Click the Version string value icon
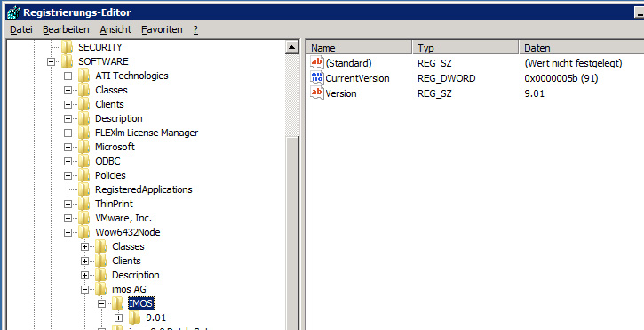644x330 pixels. pos(317,93)
